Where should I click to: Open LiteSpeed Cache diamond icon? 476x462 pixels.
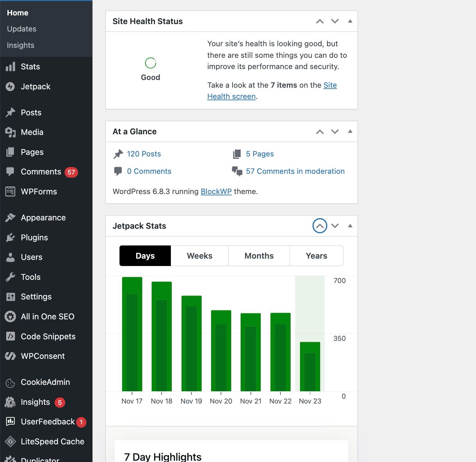click(10, 441)
